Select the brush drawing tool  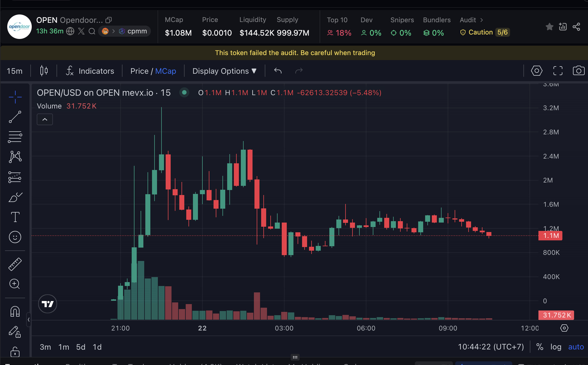tap(15, 197)
